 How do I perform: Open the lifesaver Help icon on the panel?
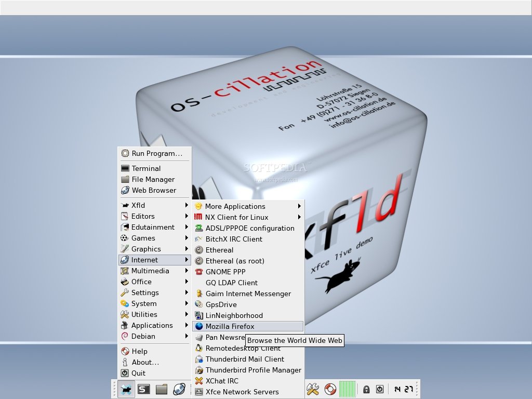tap(329, 388)
